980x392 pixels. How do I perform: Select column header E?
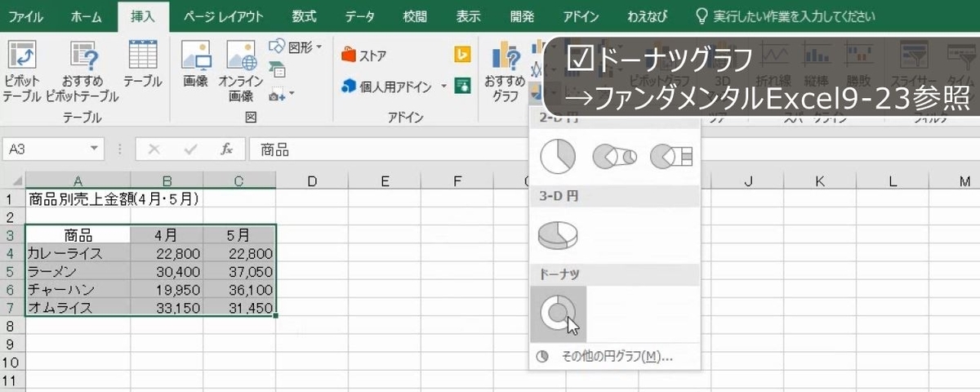[x=383, y=181]
